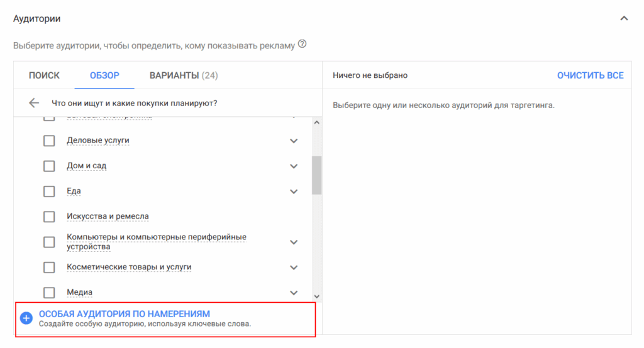The image size is (644, 348).
Task: Click ОСОБАЯ АУДИТОРИЯ ПО НАМЕРЕНИЯМ link
Action: 125,314
